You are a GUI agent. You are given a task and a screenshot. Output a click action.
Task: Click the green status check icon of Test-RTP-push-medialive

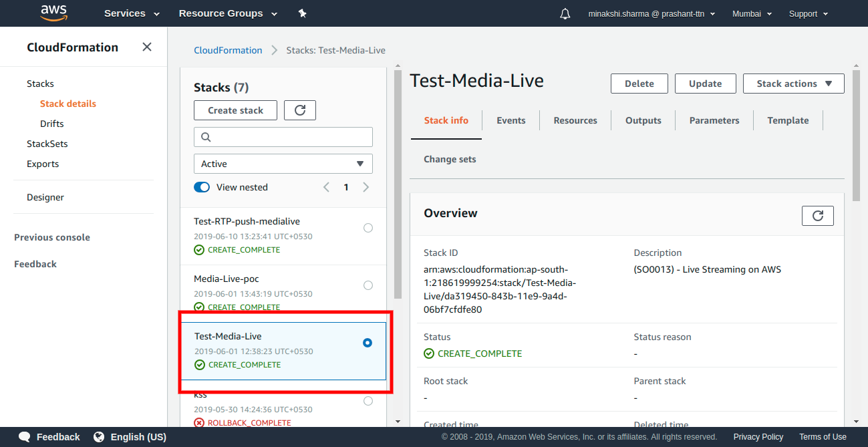click(199, 250)
